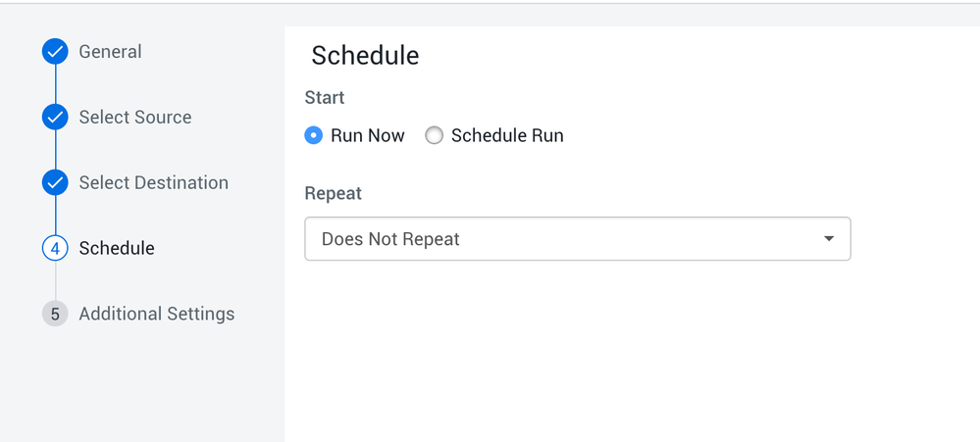Go to the General step

tap(110, 52)
